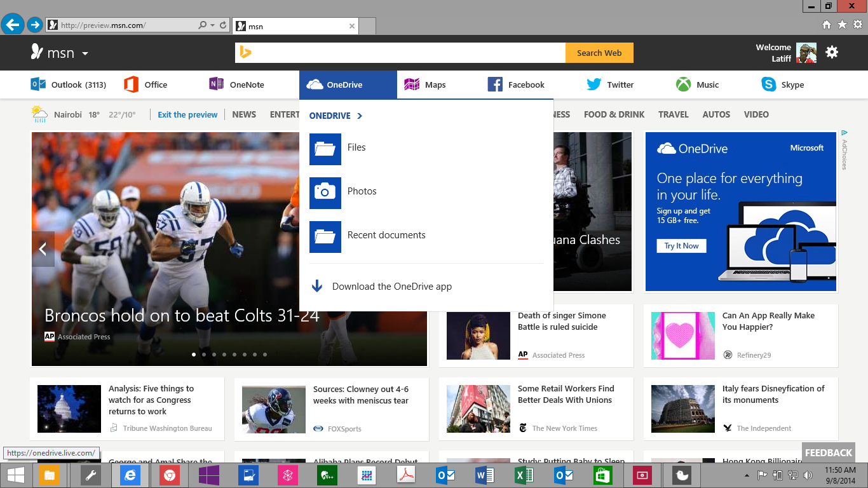Screen dimensions: 868x488
Task: Open a new blank browser tab
Action: click(x=367, y=26)
